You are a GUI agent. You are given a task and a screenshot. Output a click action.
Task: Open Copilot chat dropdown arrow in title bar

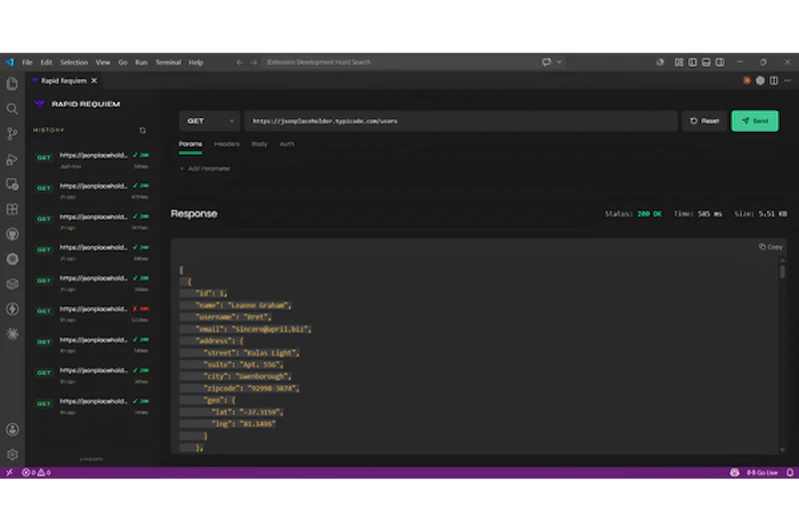point(559,62)
